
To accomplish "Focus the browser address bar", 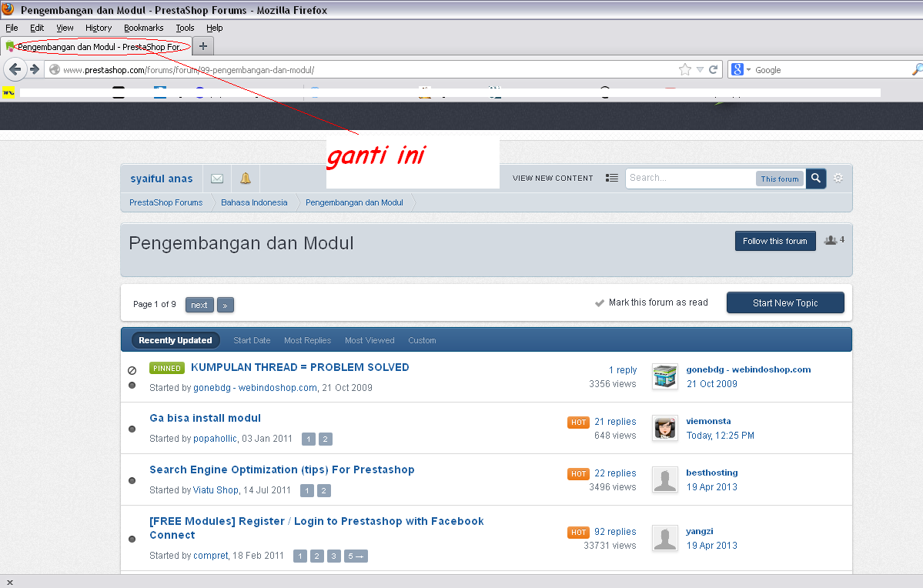I will pyautogui.click(x=368, y=69).
